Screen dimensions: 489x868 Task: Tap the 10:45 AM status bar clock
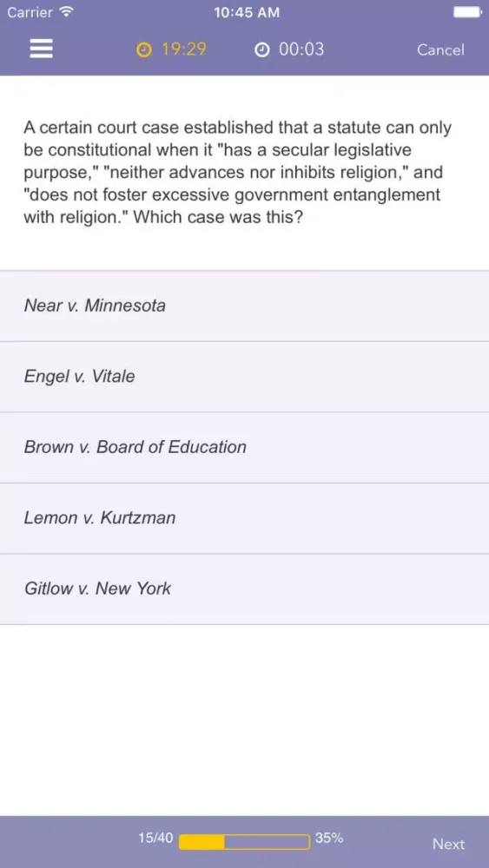247,13
